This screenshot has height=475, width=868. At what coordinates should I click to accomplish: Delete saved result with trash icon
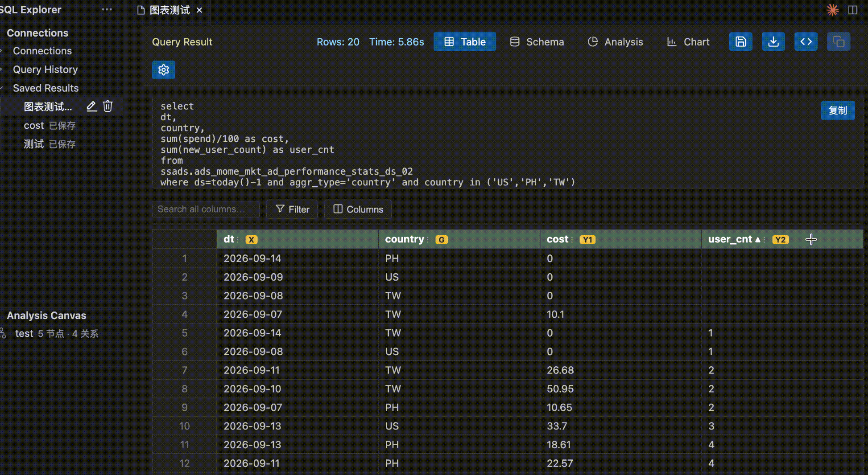click(x=108, y=106)
